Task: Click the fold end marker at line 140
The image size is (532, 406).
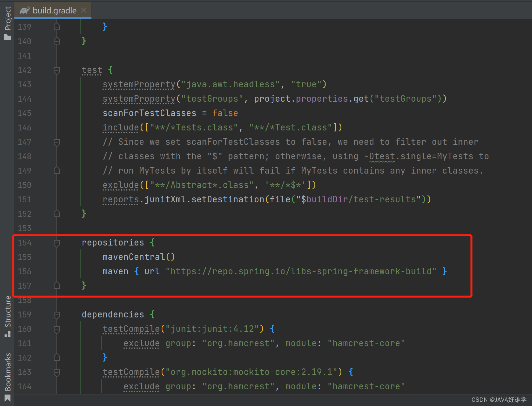Action: tap(57, 41)
